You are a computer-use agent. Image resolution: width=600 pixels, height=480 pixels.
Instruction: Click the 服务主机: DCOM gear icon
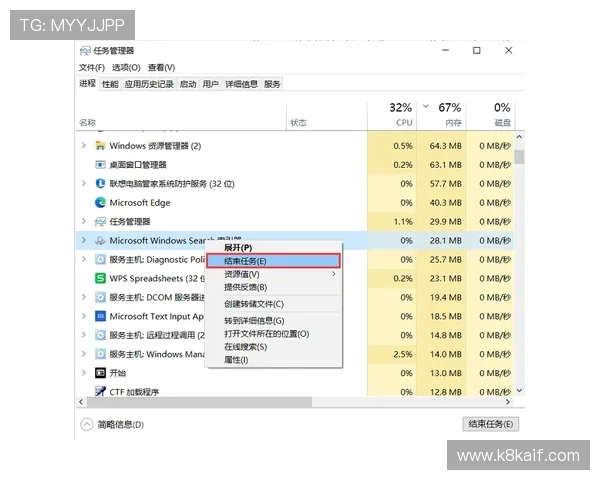[x=100, y=297]
